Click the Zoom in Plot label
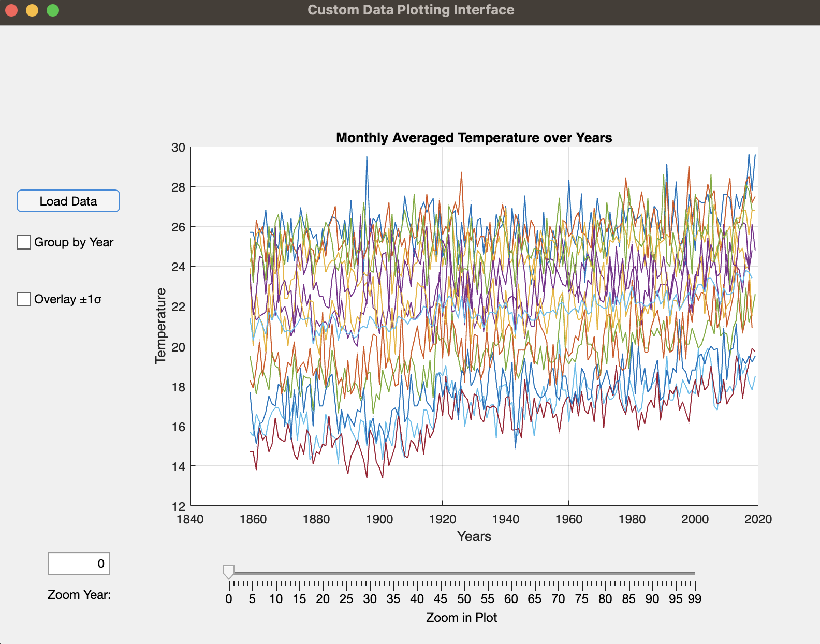 point(461,618)
